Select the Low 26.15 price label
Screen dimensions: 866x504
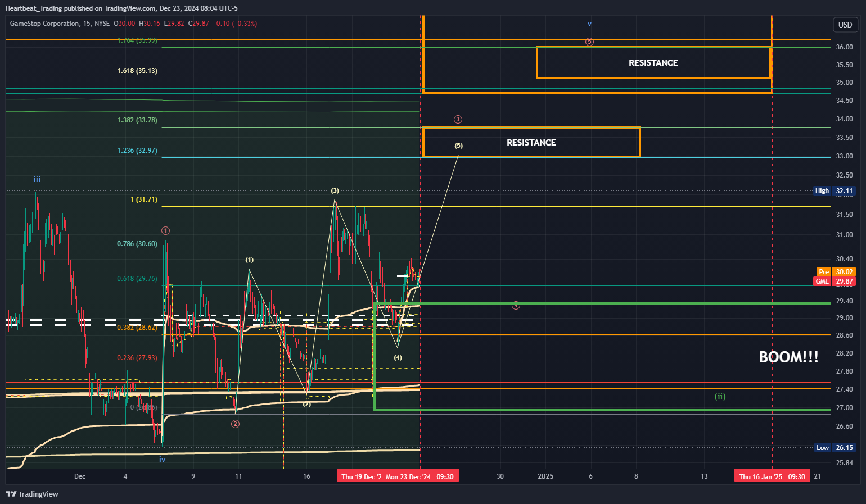coord(835,448)
